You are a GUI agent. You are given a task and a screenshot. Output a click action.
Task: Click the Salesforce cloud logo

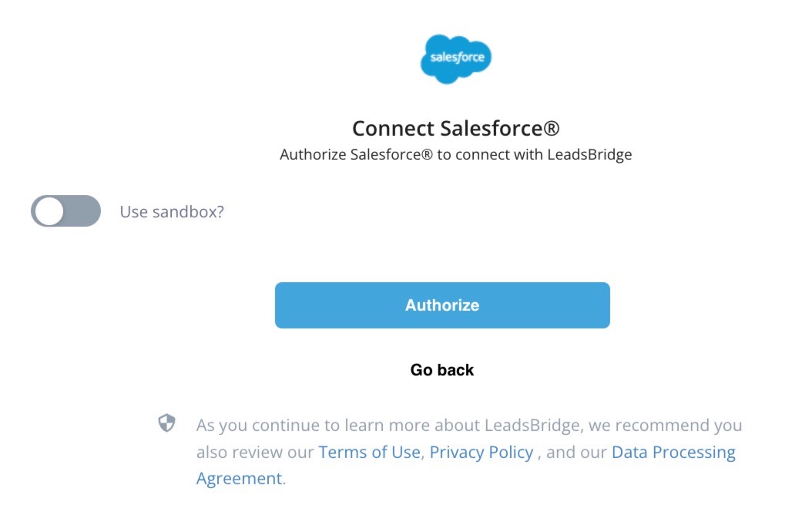[x=455, y=59]
